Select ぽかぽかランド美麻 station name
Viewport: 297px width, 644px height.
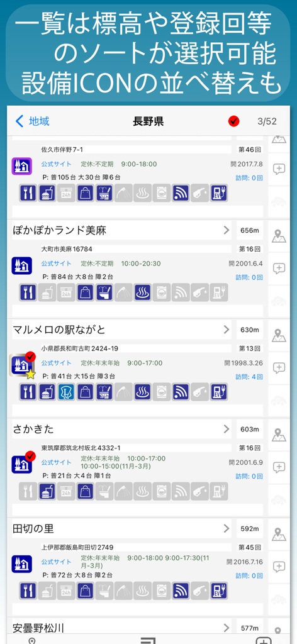(60, 230)
